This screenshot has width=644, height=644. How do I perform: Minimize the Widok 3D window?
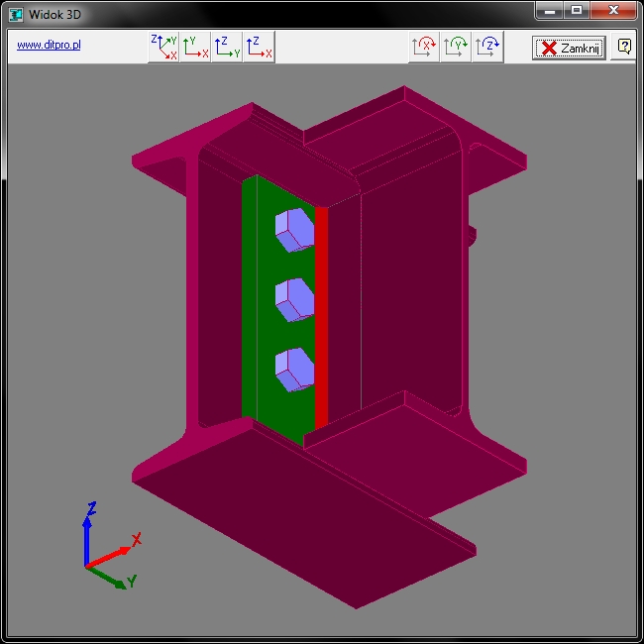point(550,10)
